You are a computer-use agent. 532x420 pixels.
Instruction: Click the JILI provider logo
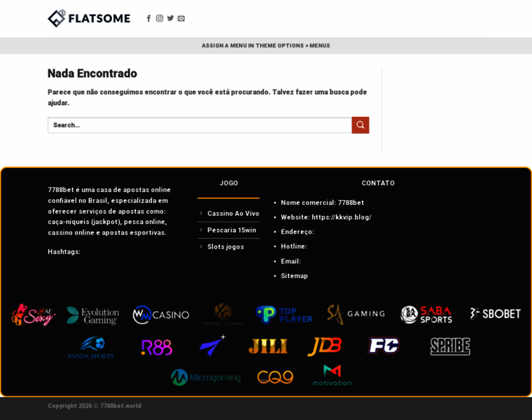coord(268,346)
